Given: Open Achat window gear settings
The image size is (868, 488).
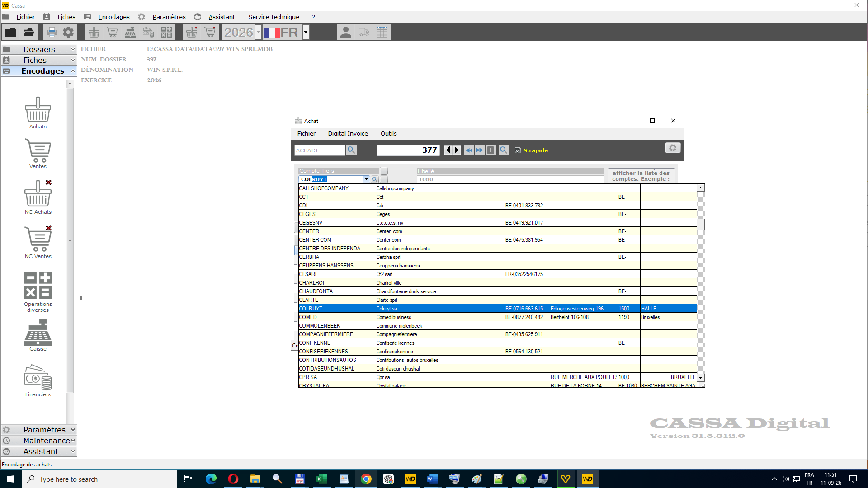Looking at the screenshot, I should 673,148.
